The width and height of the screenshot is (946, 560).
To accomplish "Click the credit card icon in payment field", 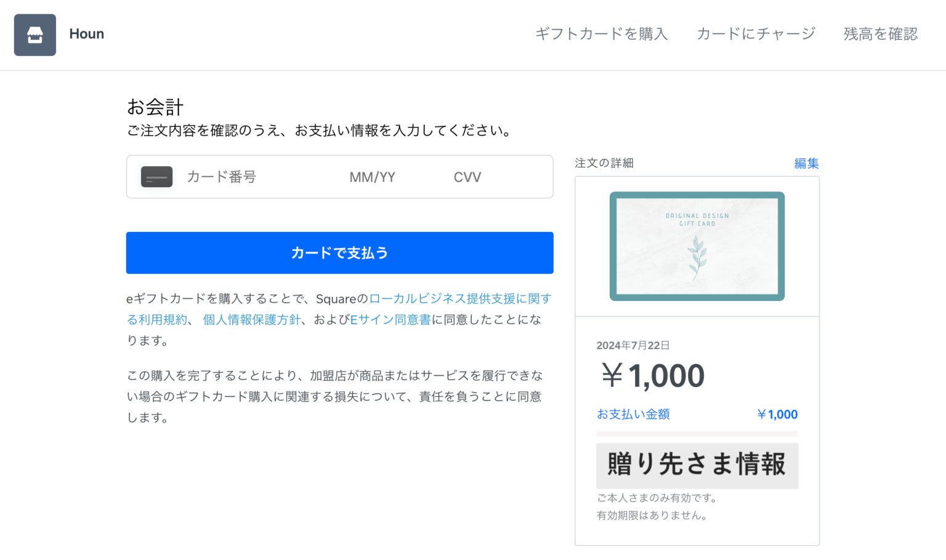I will tap(156, 177).
